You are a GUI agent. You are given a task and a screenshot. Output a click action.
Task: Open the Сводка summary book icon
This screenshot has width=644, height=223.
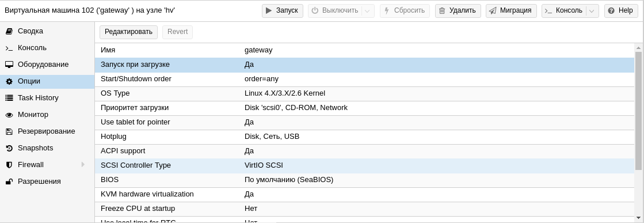coord(9,31)
